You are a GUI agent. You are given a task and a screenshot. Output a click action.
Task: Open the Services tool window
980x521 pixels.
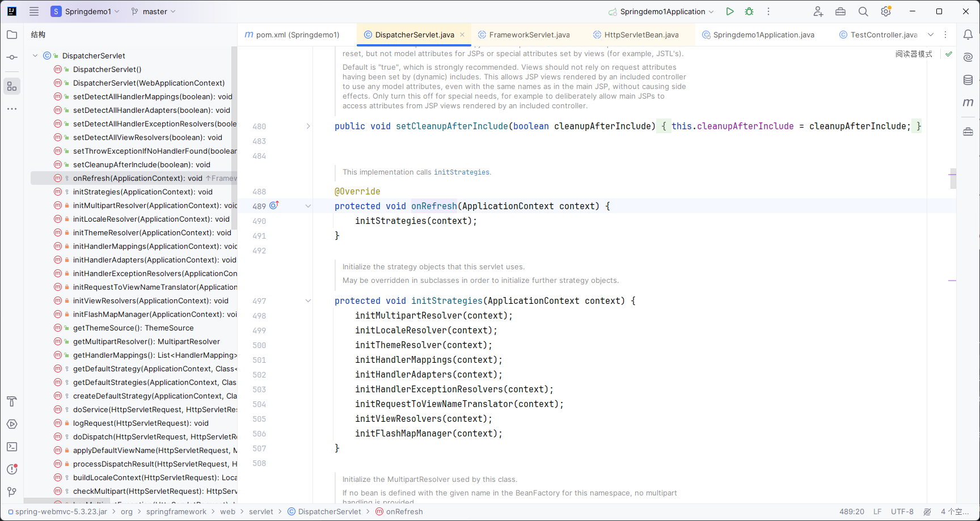point(12,424)
